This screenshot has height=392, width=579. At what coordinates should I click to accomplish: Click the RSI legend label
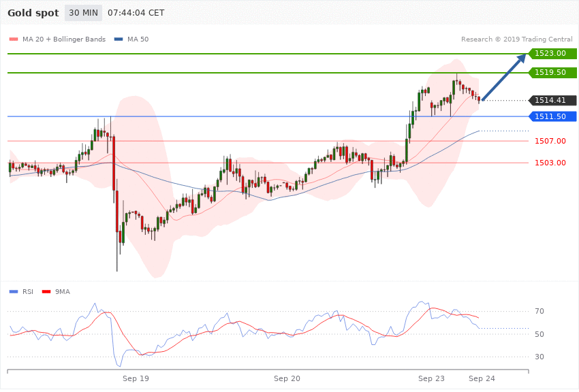pos(28,292)
